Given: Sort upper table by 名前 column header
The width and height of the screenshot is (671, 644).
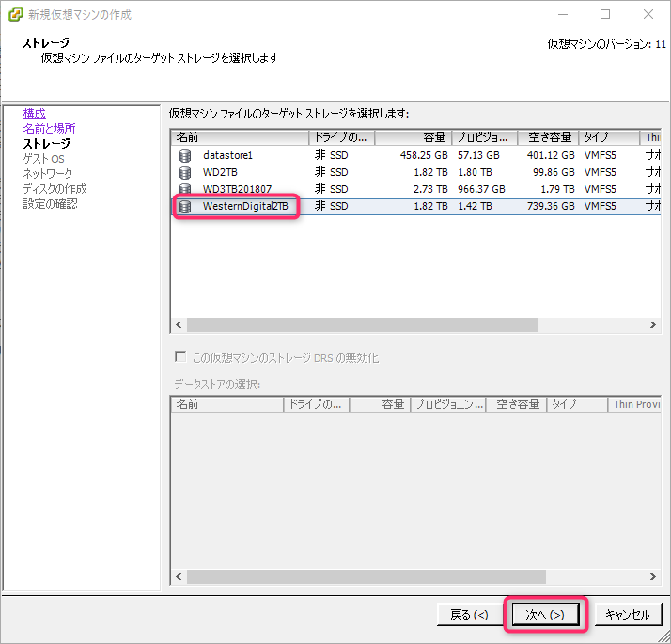Looking at the screenshot, I should (x=240, y=137).
